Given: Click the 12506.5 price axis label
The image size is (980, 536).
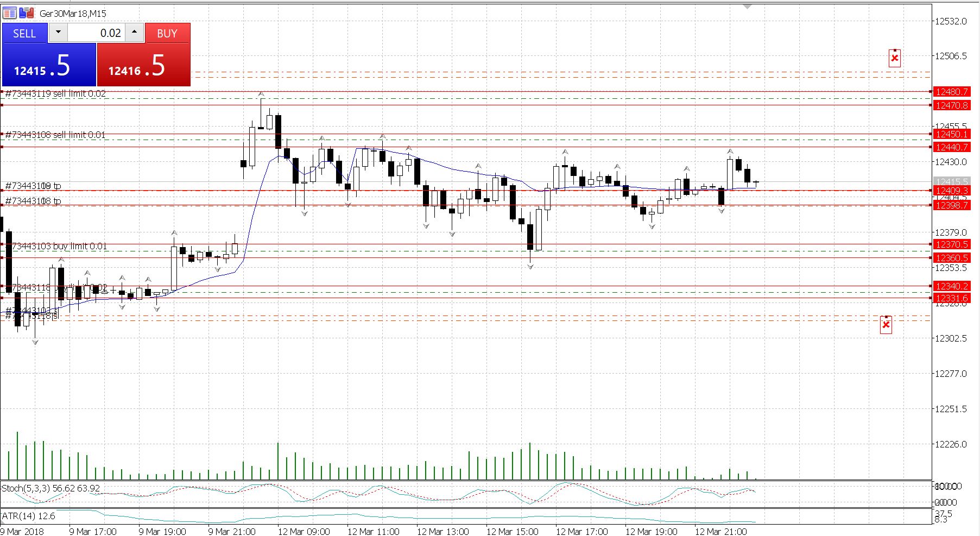Looking at the screenshot, I should pos(951,56).
